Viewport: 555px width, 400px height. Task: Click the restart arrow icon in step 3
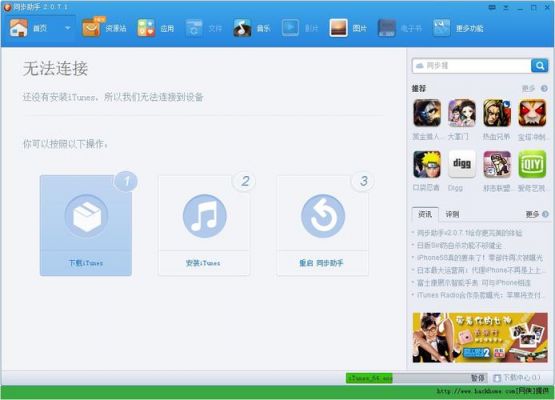pyautogui.click(x=323, y=216)
